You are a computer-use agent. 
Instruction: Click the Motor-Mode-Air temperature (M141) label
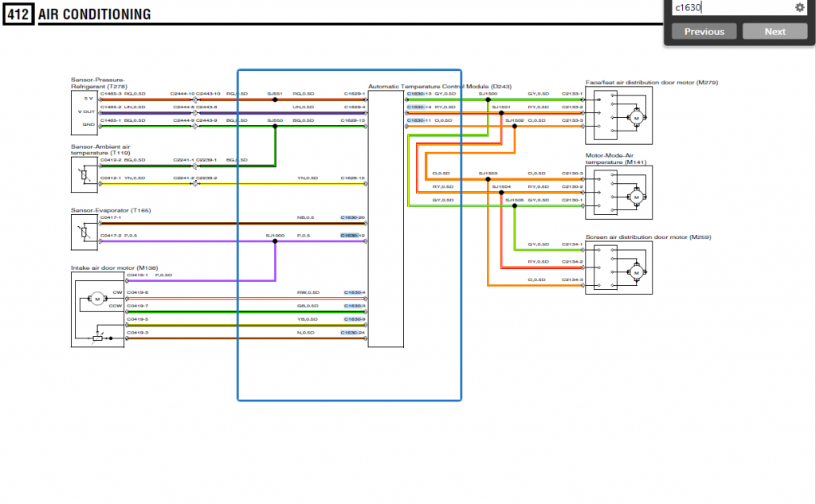pos(616,158)
